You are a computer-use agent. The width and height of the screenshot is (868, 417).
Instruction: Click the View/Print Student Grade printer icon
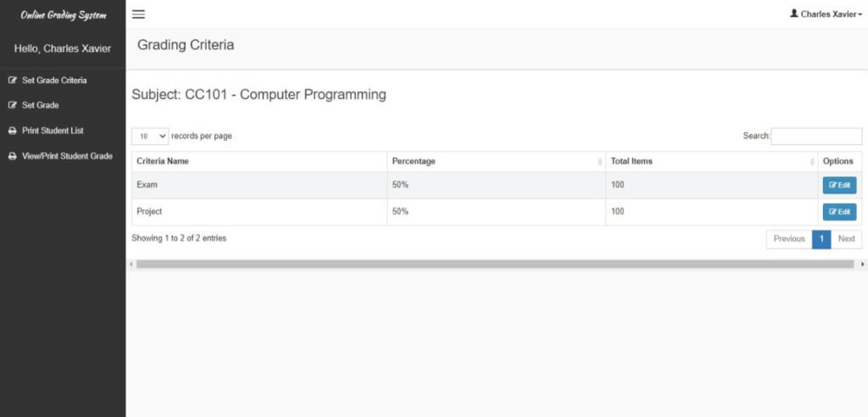(12, 157)
